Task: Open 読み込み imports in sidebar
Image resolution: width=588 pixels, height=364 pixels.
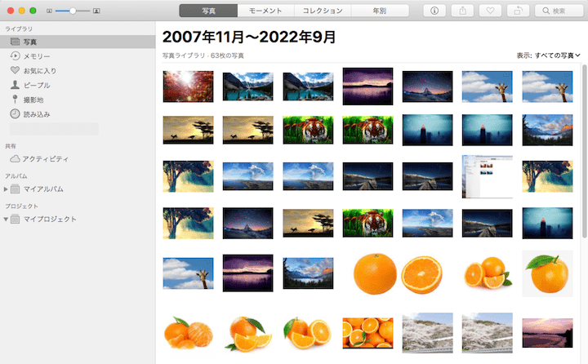Action: coord(36,114)
